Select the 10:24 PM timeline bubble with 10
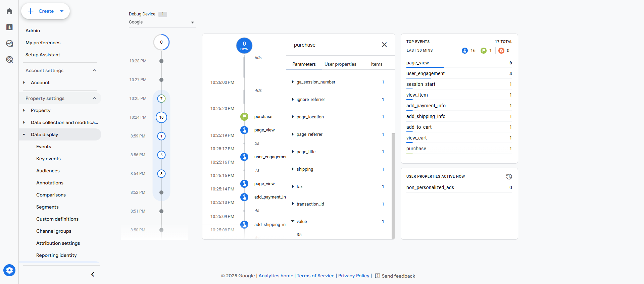The width and height of the screenshot is (644, 284). pyautogui.click(x=161, y=117)
